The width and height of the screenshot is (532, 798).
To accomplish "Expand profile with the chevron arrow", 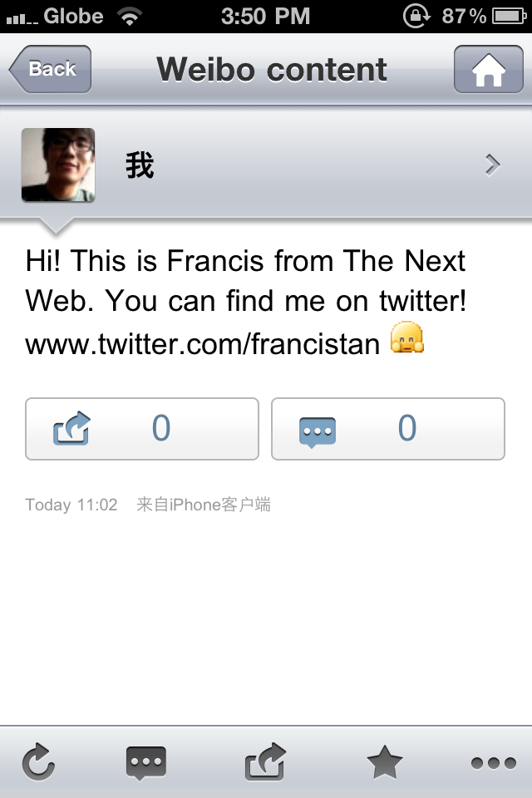I will [x=492, y=165].
